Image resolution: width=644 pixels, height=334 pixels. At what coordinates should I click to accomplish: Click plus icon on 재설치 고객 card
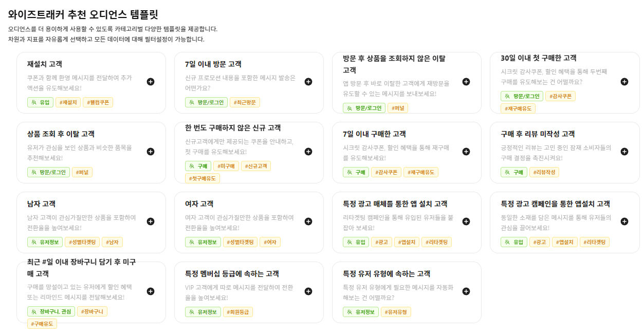(x=151, y=82)
